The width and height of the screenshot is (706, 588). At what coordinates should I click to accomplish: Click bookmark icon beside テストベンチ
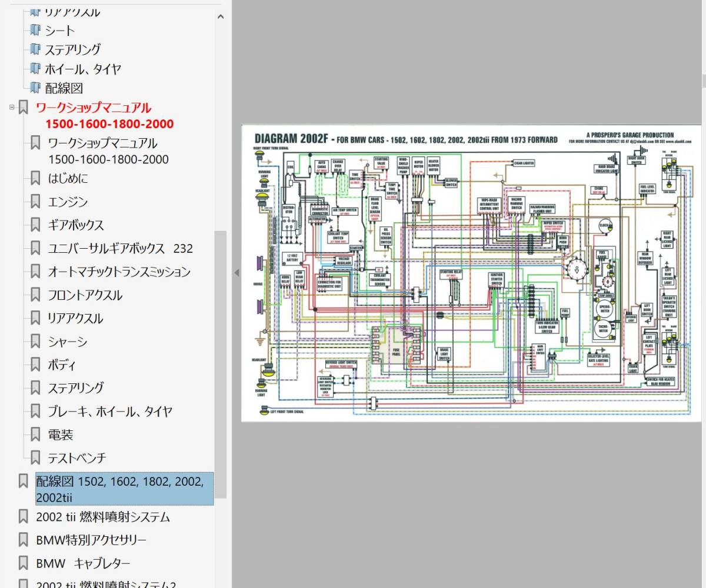click(x=35, y=457)
